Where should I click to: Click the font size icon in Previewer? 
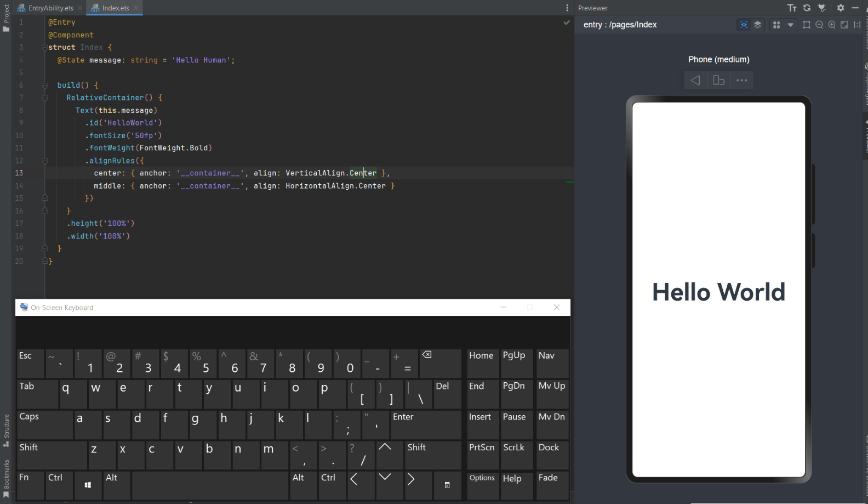tap(792, 8)
